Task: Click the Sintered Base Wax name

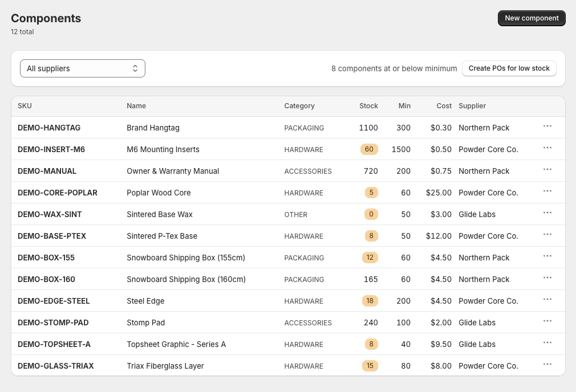Action: pyautogui.click(x=160, y=214)
